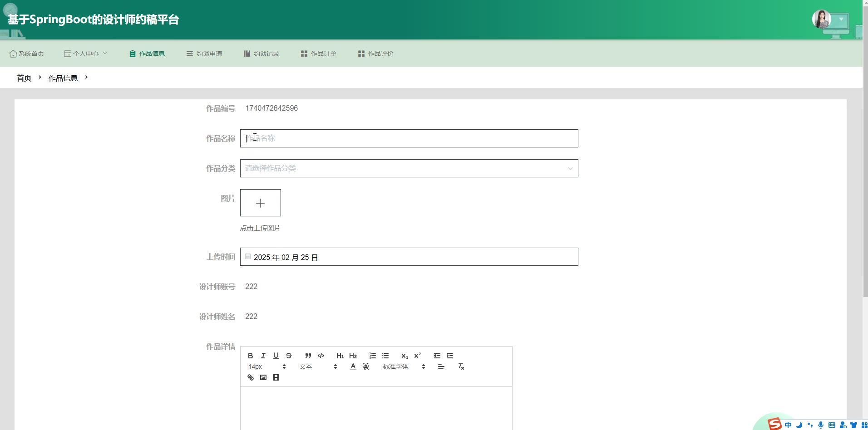The height and width of the screenshot is (430, 868).
Task: Open the Sogou skin shirt icon
Action: pos(853,425)
